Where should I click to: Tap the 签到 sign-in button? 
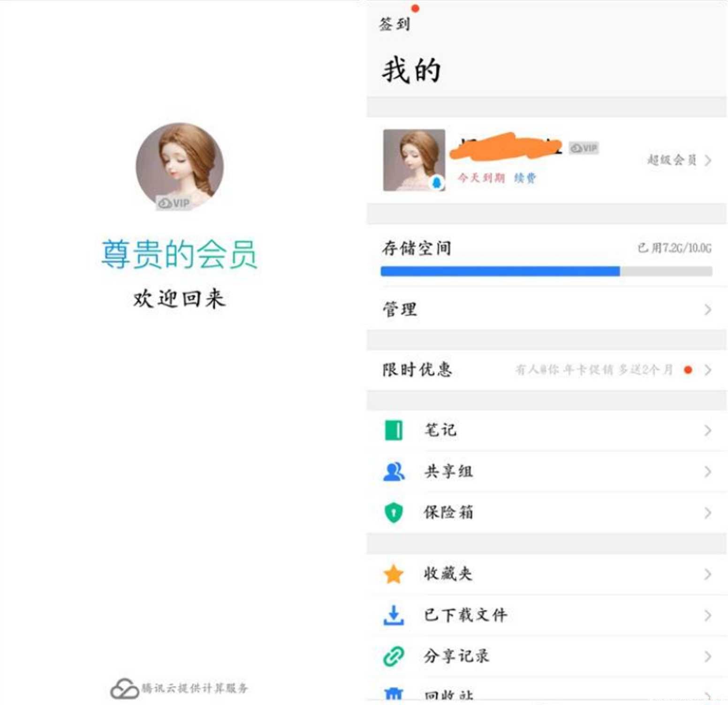coord(394,24)
